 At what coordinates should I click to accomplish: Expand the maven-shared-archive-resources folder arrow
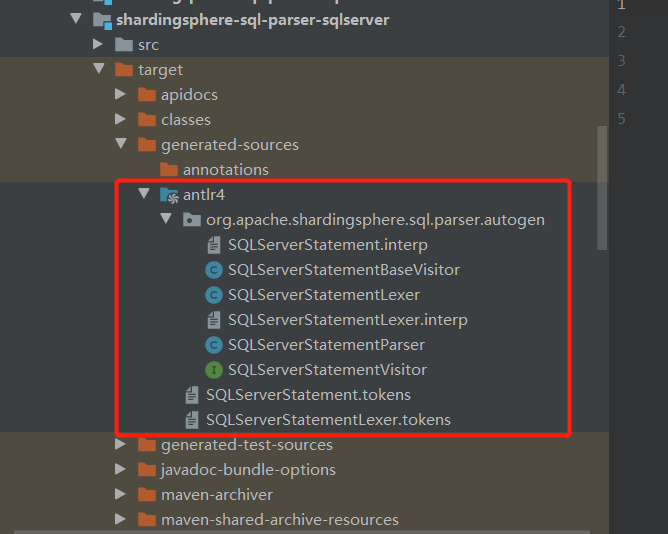[121, 519]
